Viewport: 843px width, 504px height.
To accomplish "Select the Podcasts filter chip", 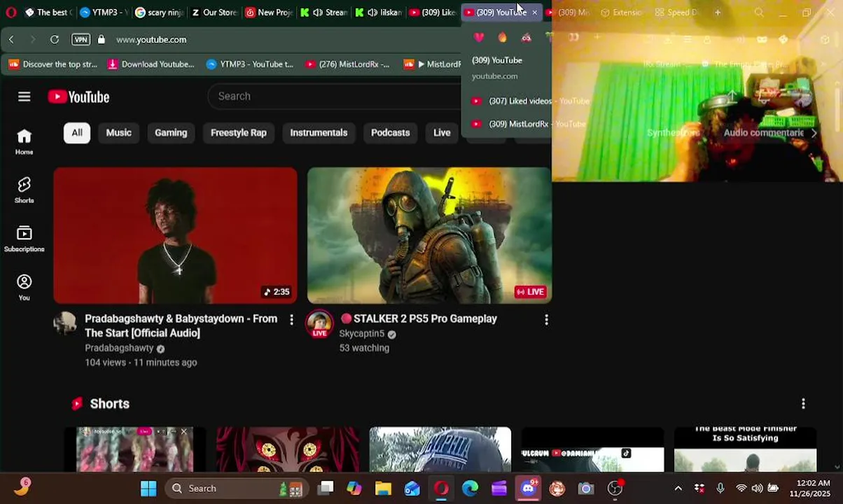I will coord(390,132).
